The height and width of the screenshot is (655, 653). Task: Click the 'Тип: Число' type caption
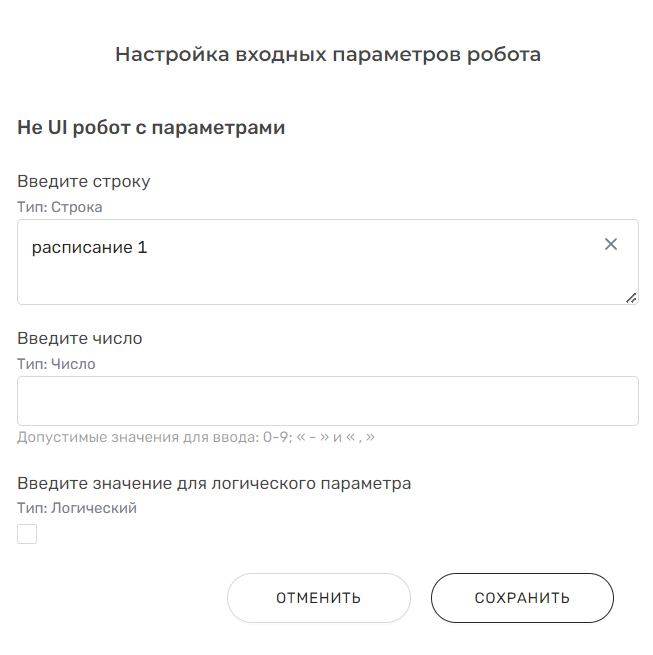click(57, 364)
